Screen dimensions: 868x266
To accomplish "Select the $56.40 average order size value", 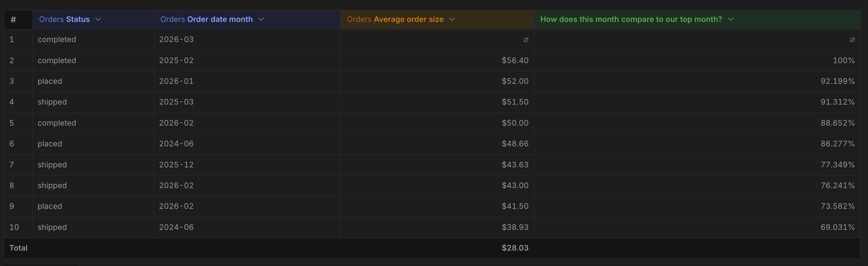I will [x=515, y=60].
